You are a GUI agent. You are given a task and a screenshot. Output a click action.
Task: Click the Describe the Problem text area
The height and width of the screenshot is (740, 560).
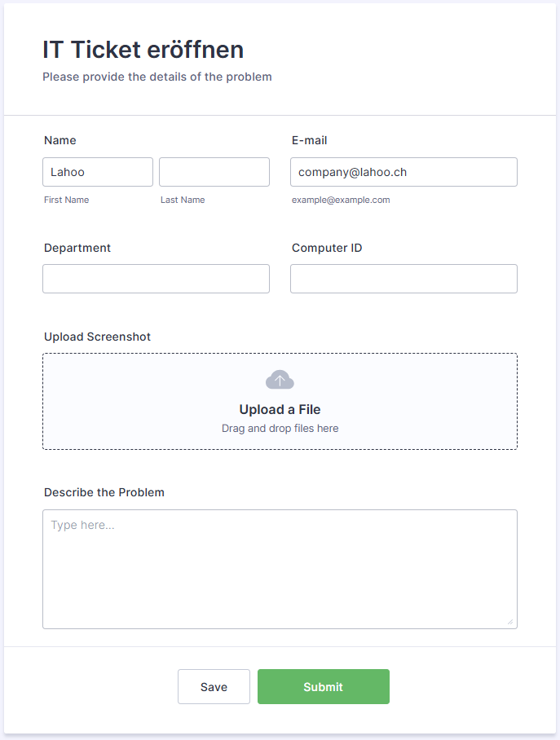tap(280, 569)
